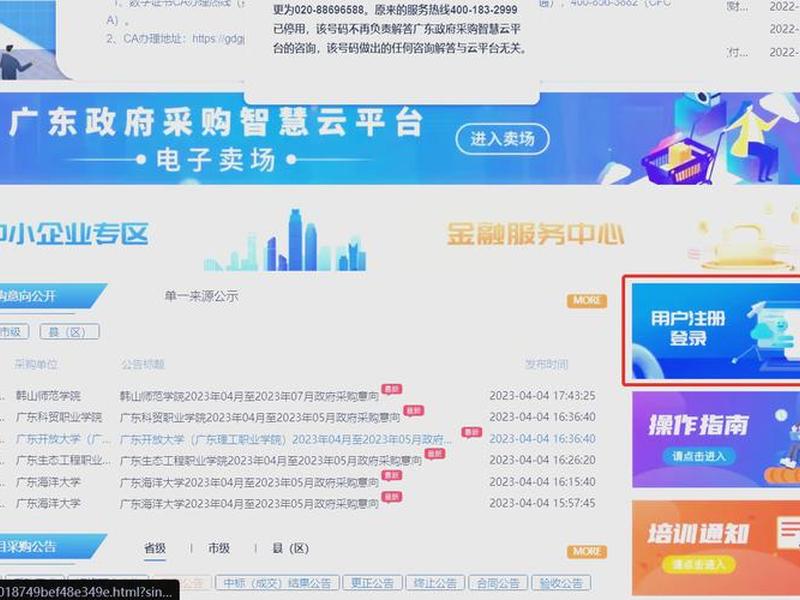Click MORE next to 单一来源公示
800x600 pixels.
(587, 301)
